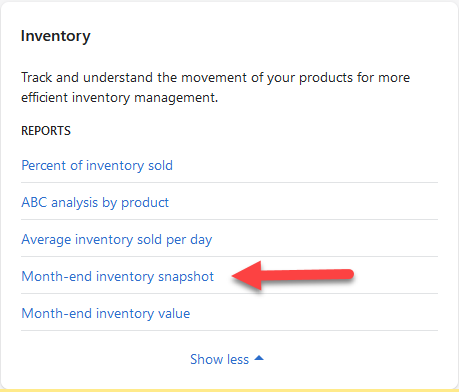
Task: Click the red arrow's pointed arrowhead
Action: [246, 275]
